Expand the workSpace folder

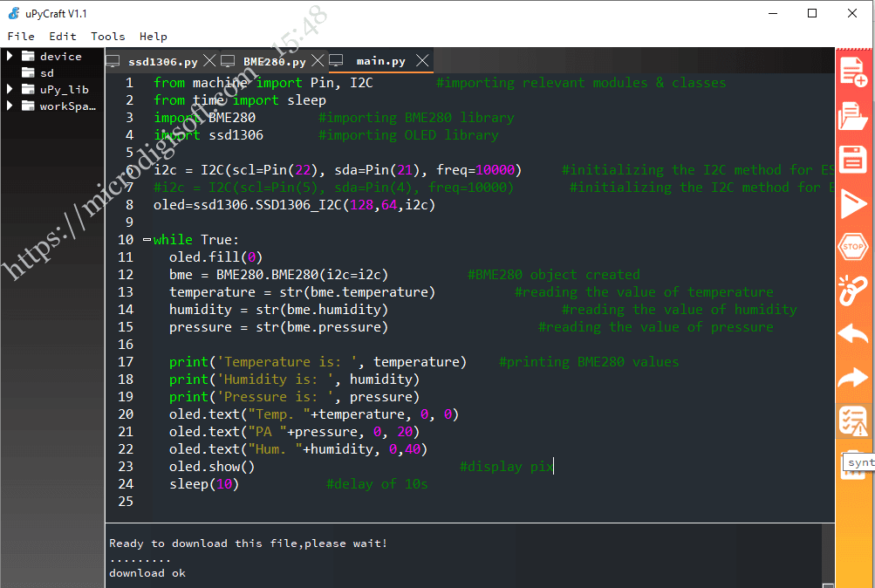coord(9,106)
